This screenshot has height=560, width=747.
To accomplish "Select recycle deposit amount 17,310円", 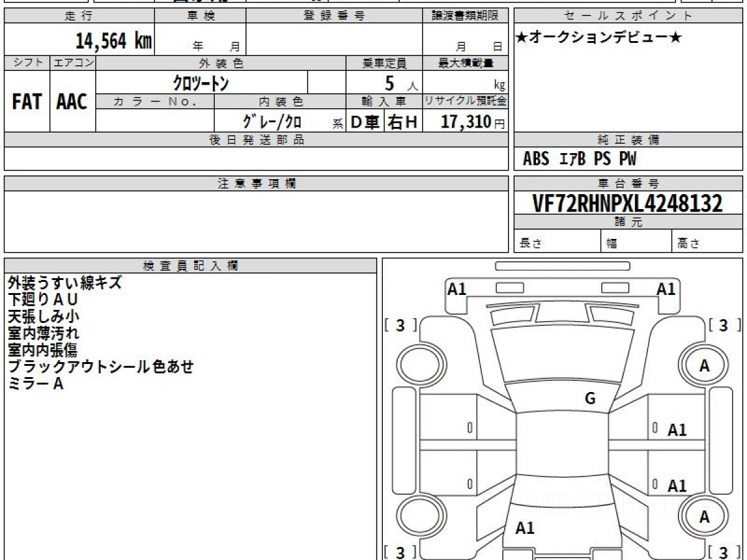I will click(x=472, y=122).
